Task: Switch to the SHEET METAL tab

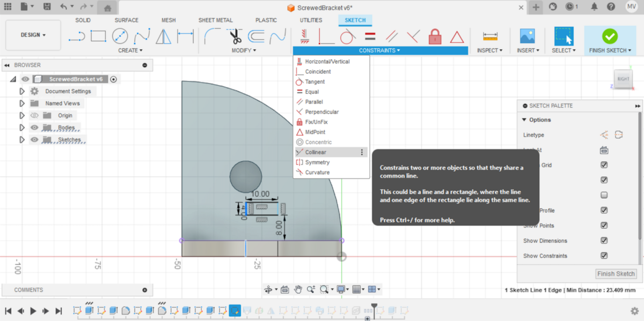Action: [x=215, y=20]
